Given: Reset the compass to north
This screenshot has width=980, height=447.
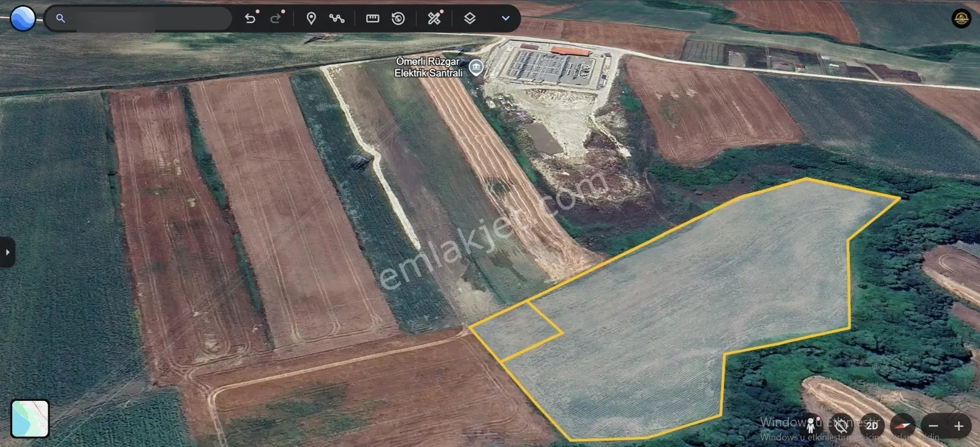Looking at the screenshot, I should point(903,425).
